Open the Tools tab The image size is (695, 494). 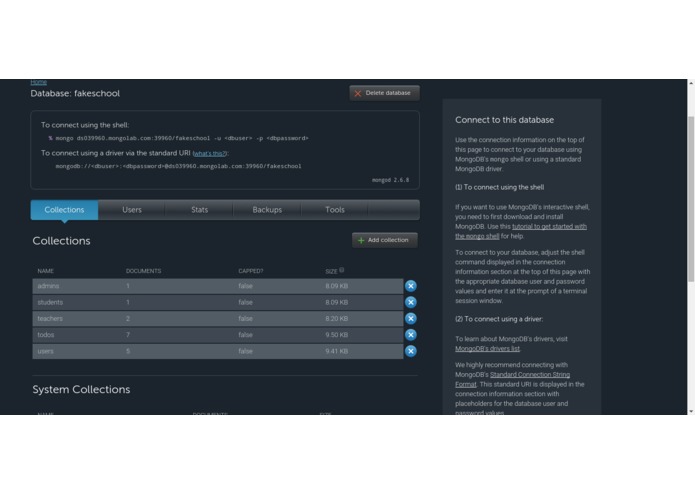[x=335, y=210]
